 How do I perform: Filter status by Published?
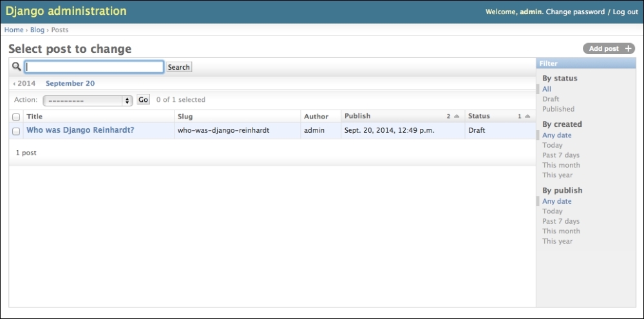[x=558, y=109]
